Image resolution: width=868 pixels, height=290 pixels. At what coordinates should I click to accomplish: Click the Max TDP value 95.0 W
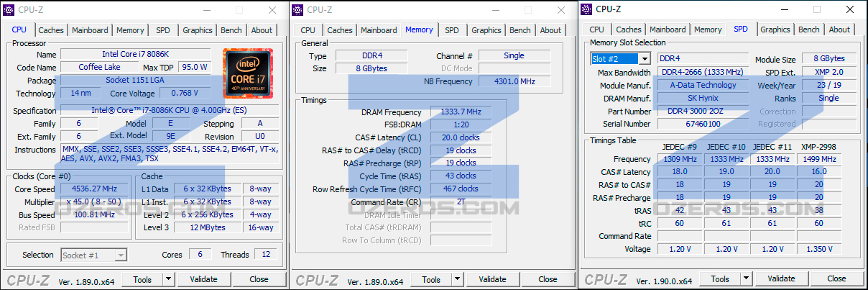point(195,68)
